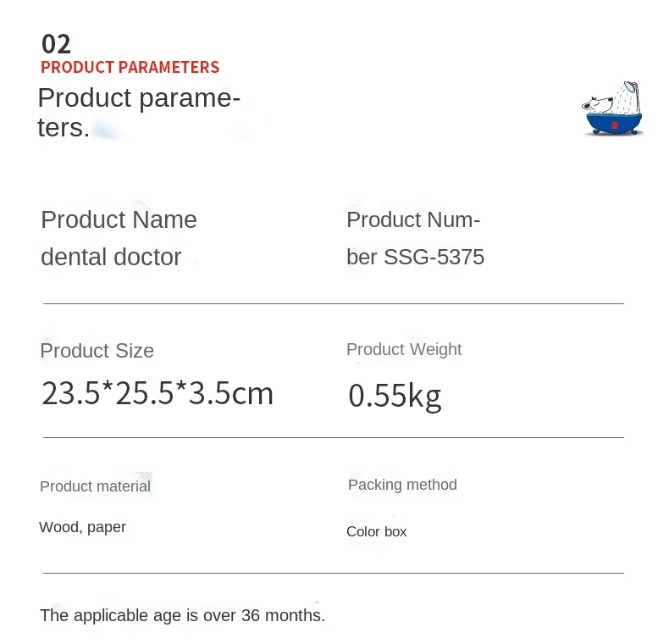Click the "Product Num-" label text
This screenshot has height=644, width=669.
(x=413, y=220)
